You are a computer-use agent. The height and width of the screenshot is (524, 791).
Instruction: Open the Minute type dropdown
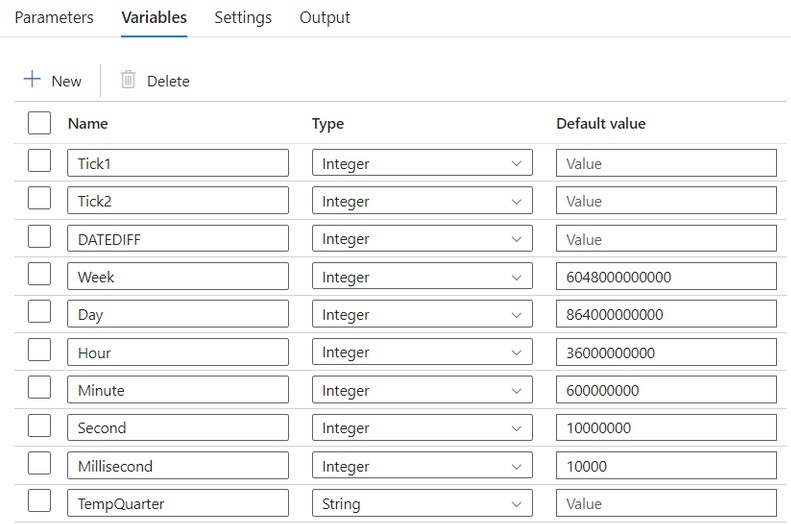[x=422, y=390]
